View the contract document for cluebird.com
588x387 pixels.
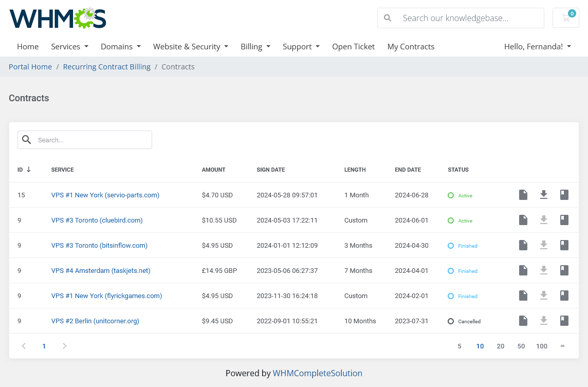pos(523,220)
